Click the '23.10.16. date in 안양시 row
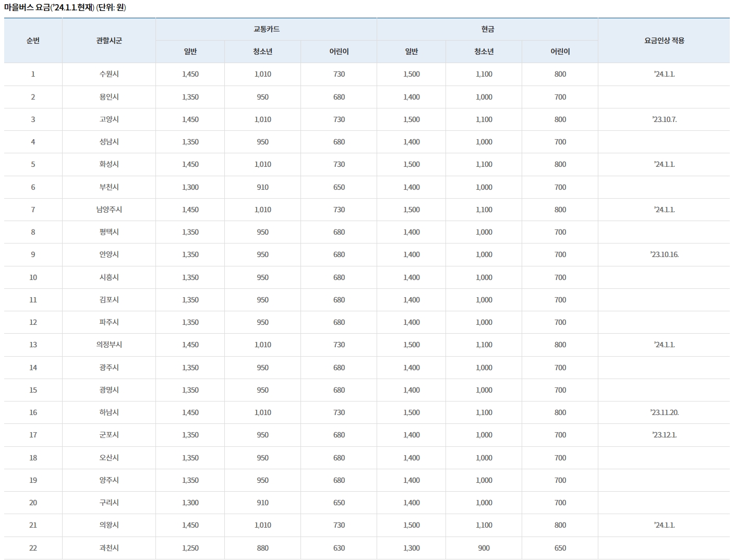The height and width of the screenshot is (560, 735). (664, 254)
